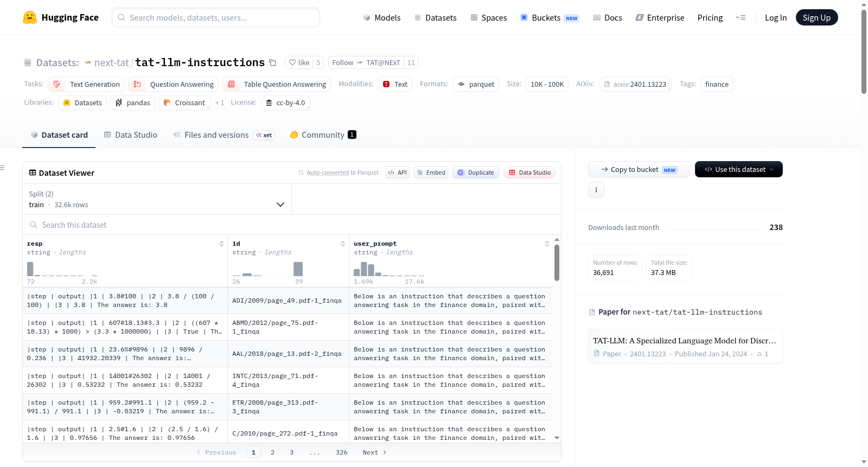Image resolution: width=868 pixels, height=467 pixels.
Task: Open the Pricing page
Action: click(x=710, y=17)
